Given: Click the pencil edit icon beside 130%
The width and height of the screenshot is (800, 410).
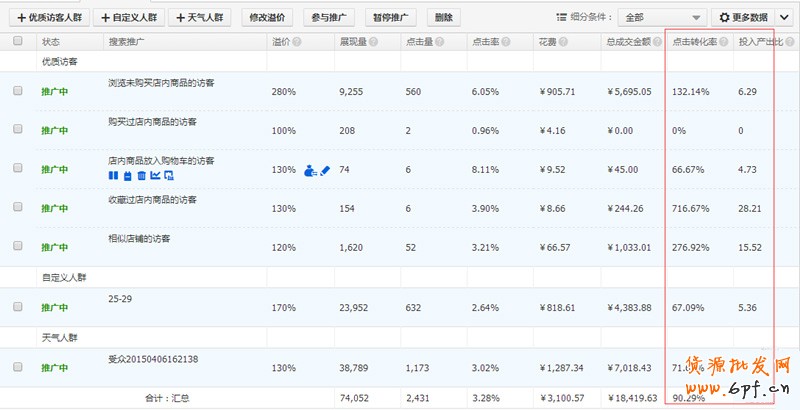Looking at the screenshot, I should [x=324, y=170].
